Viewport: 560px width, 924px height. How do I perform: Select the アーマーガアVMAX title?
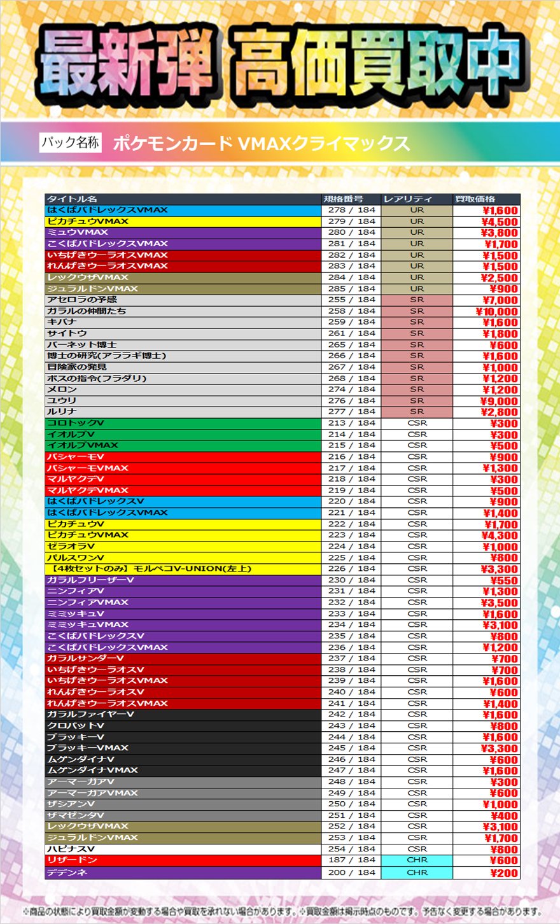183,794
